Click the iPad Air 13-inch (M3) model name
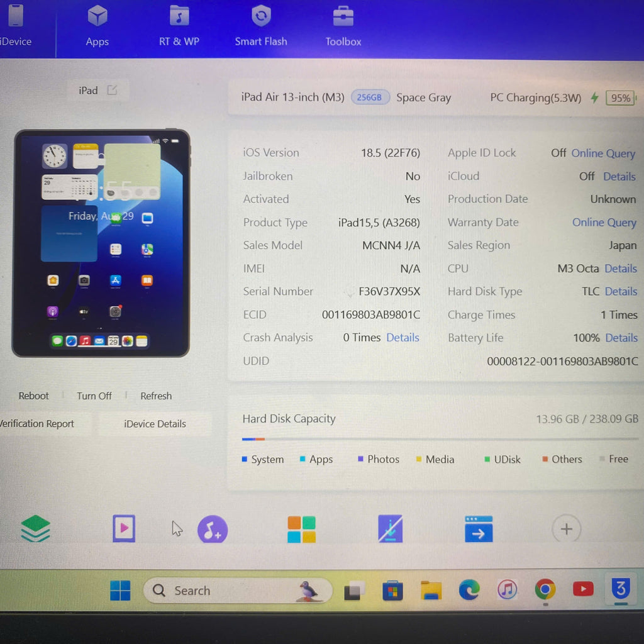The image size is (644, 644). [293, 97]
